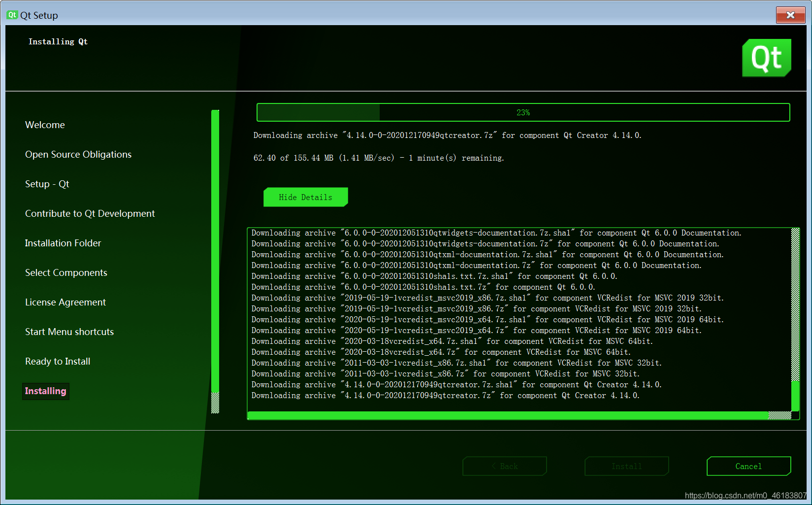Click last log line for qtcreator.7z
Image resolution: width=812 pixels, height=505 pixels.
(445, 395)
